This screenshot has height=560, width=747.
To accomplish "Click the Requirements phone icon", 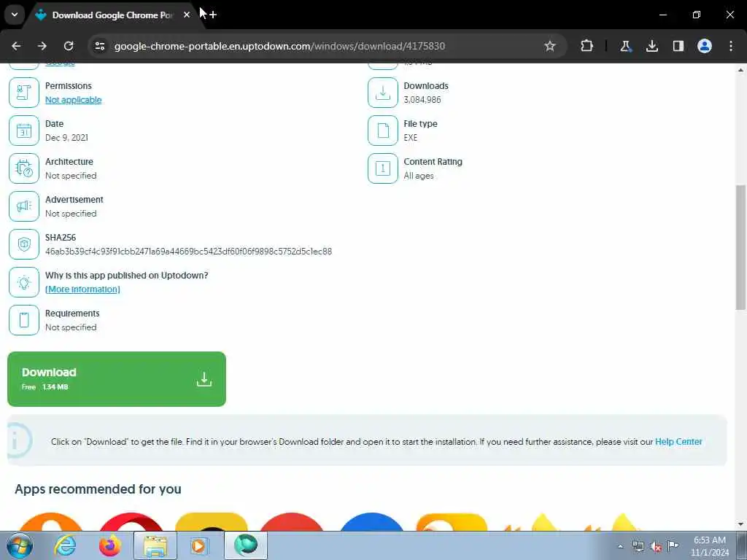I will click(x=24, y=320).
